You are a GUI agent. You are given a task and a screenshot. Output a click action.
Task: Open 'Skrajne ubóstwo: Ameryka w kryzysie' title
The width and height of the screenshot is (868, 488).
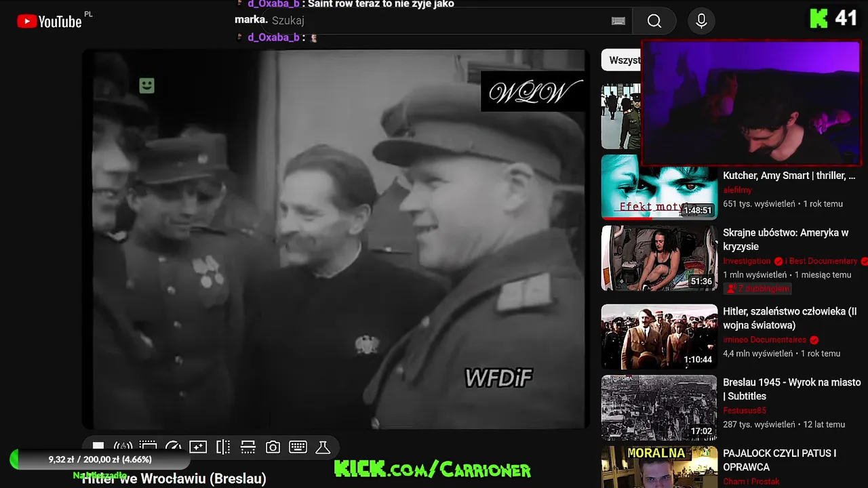coord(785,239)
